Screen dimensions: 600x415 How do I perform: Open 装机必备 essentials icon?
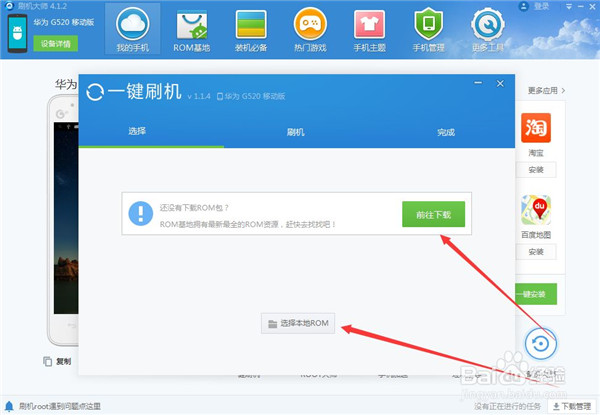(x=251, y=29)
